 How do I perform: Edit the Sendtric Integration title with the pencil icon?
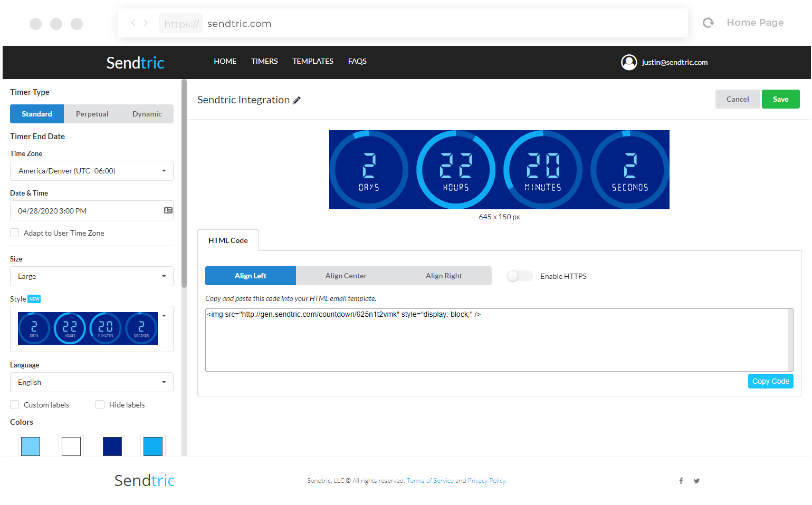297,100
